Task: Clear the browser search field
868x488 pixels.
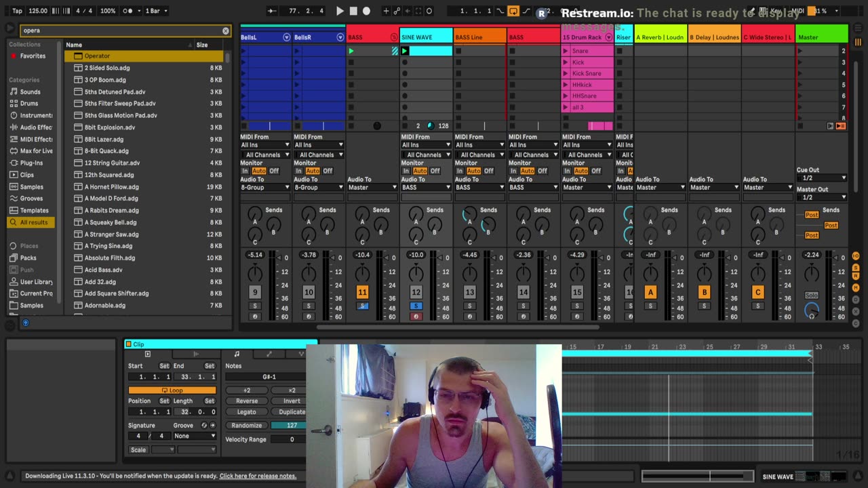Action: (226, 30)
